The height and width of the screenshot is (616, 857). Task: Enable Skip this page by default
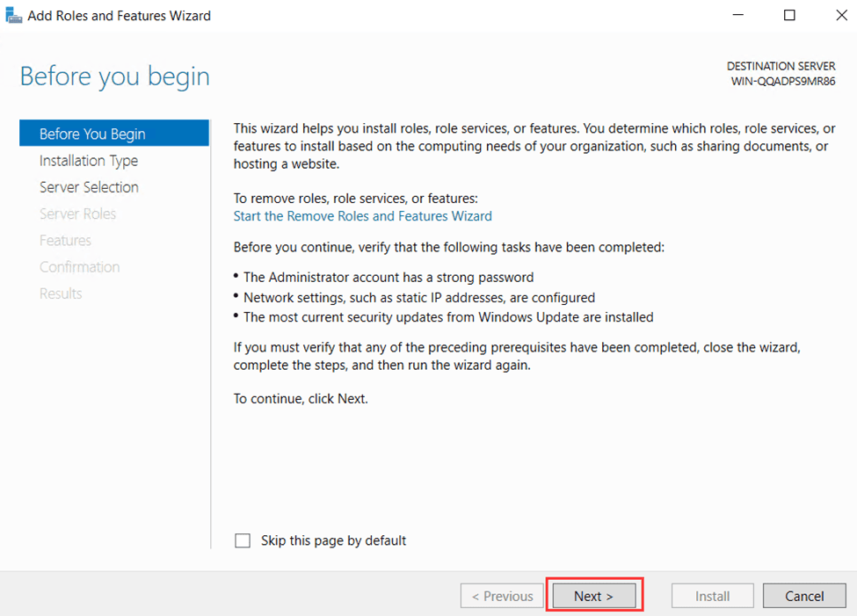243,541
